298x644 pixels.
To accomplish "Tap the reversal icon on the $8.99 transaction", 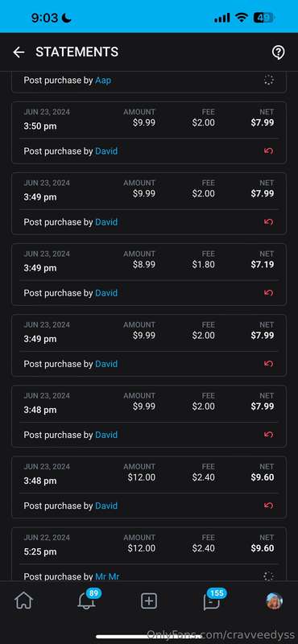I will coord(268,293).
